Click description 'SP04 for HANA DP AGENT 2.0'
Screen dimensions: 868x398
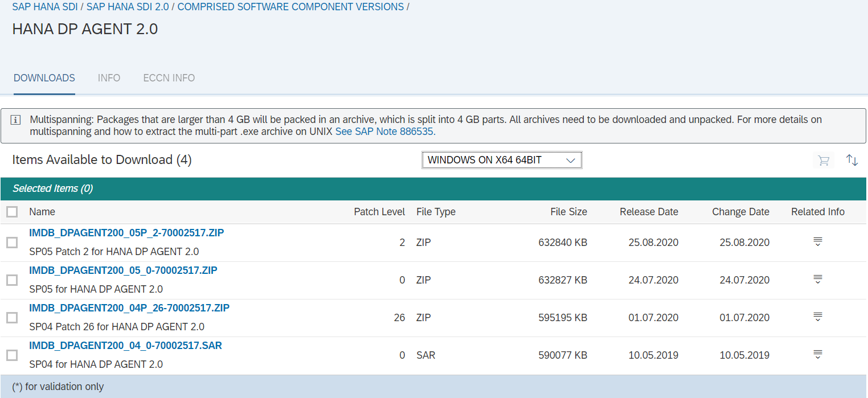coord(96,364)
